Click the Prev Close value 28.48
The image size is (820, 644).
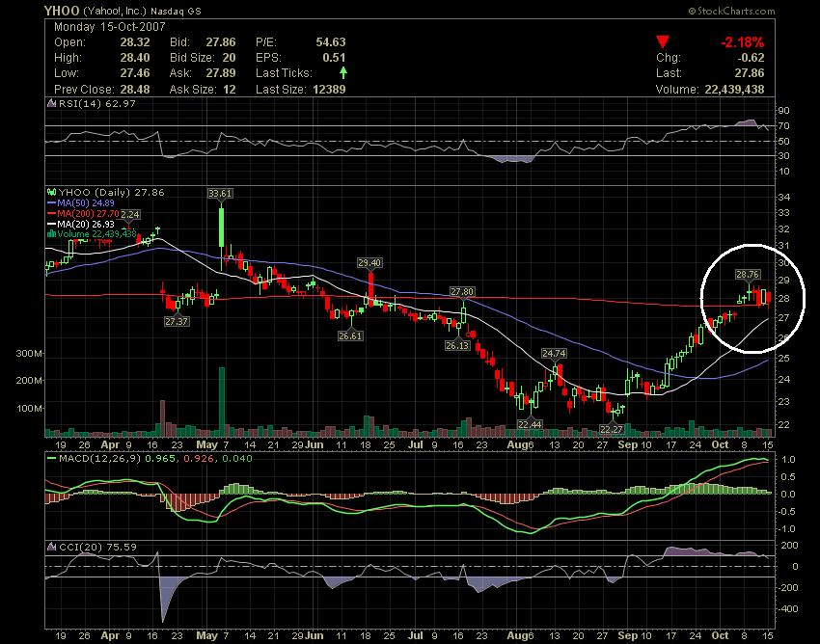tap(135, 90)
